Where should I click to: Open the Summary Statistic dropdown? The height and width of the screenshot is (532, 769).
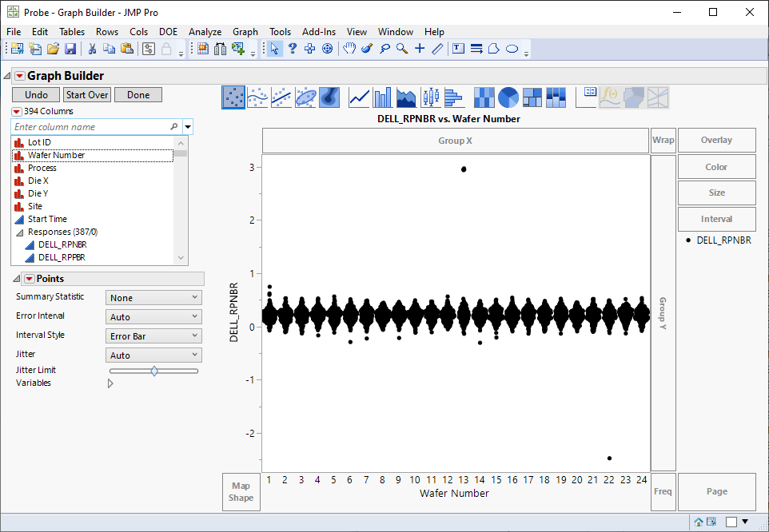153,298
